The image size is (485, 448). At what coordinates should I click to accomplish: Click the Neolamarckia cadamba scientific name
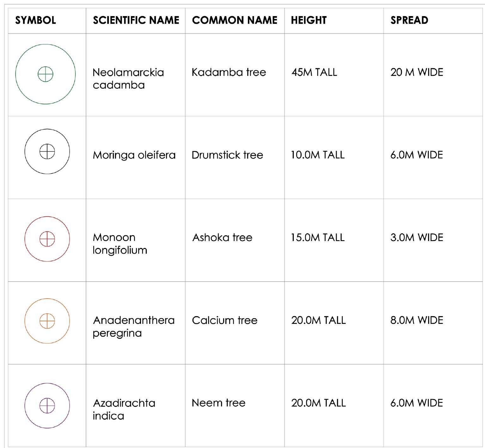click(128, 79)
